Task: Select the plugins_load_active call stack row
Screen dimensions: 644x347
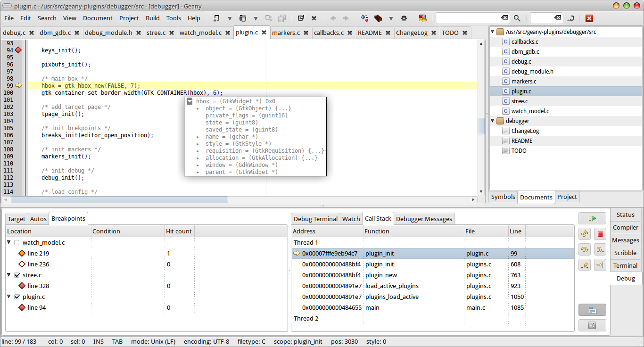Action: tap(392, 297)
